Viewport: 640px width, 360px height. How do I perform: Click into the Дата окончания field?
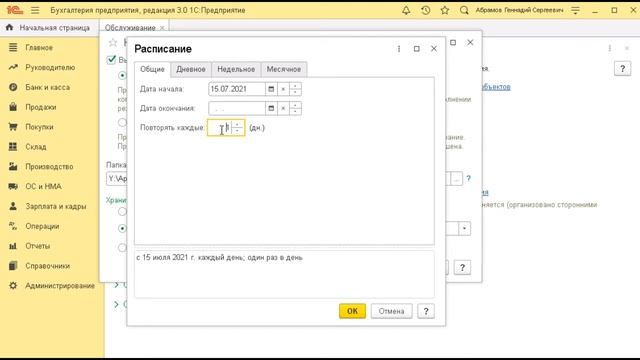[237, 108]
